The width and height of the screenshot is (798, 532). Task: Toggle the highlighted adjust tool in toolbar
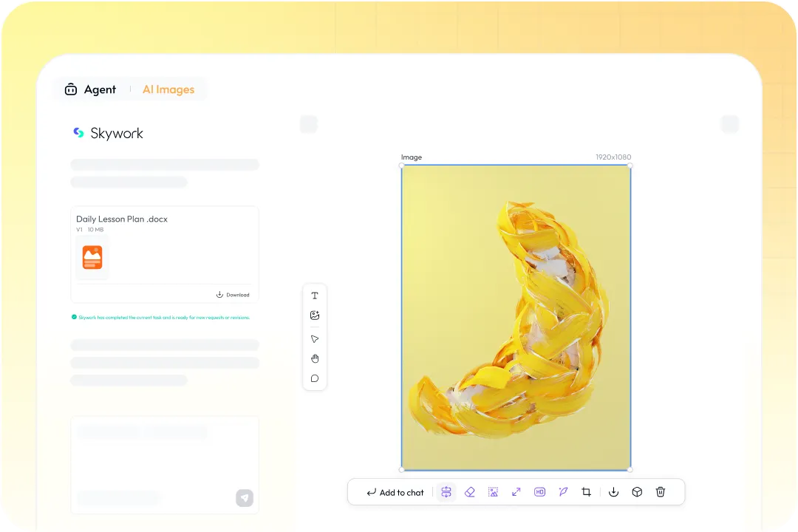pyautogui.click(x=446, y=492)
